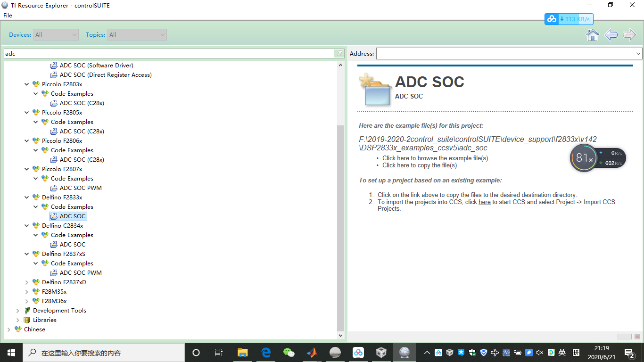Click here to copy the files

403,165
